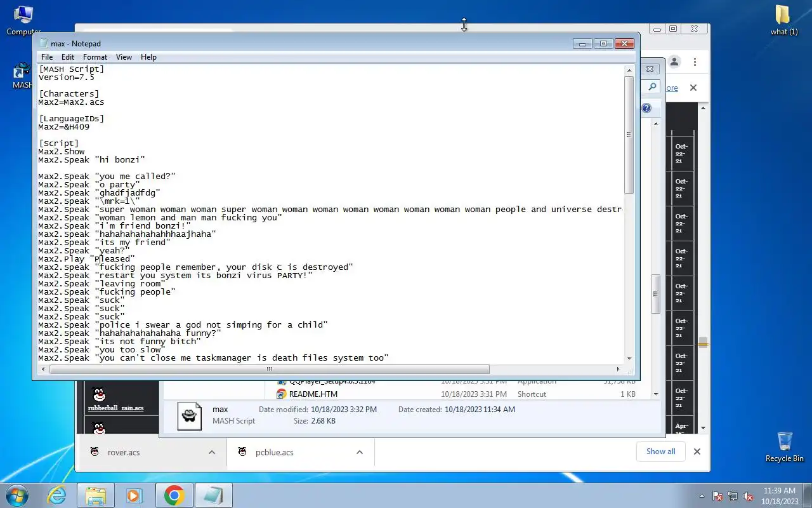Open the Format menu in Notepad
Viewport: 812px width, 508px height.
tap(95, 57)
